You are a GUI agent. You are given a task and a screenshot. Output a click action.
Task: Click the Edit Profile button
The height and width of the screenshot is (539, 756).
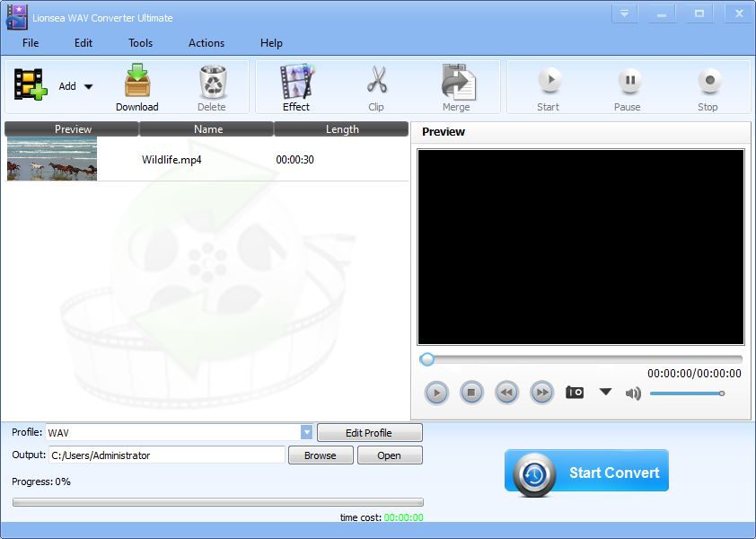click(369, 433)
